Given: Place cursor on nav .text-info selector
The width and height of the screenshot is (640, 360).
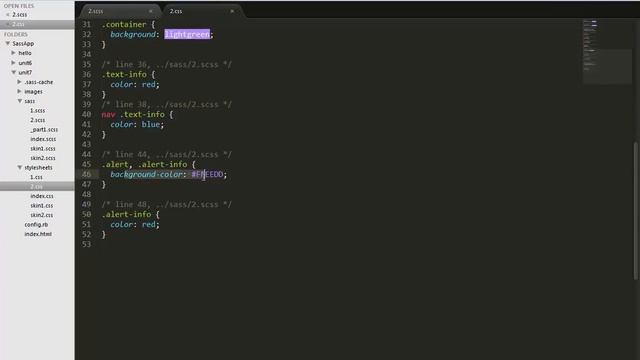Looking at the screenshot, I should click(133, 115).
